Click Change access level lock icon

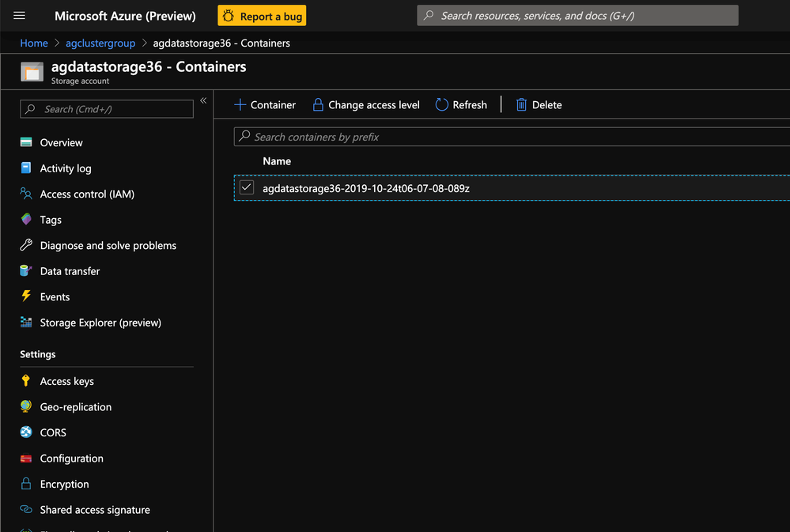point(318,105)
